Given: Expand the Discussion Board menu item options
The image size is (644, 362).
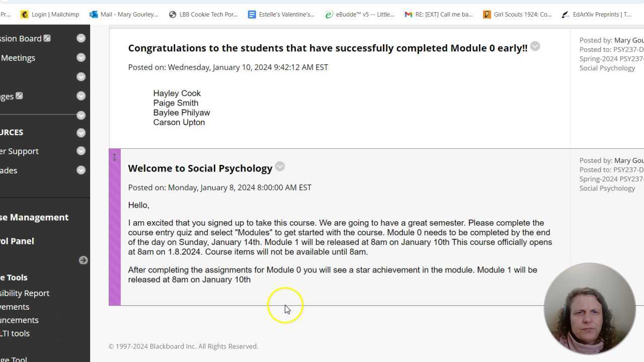Looking at the screenshot, I should 81,38.
